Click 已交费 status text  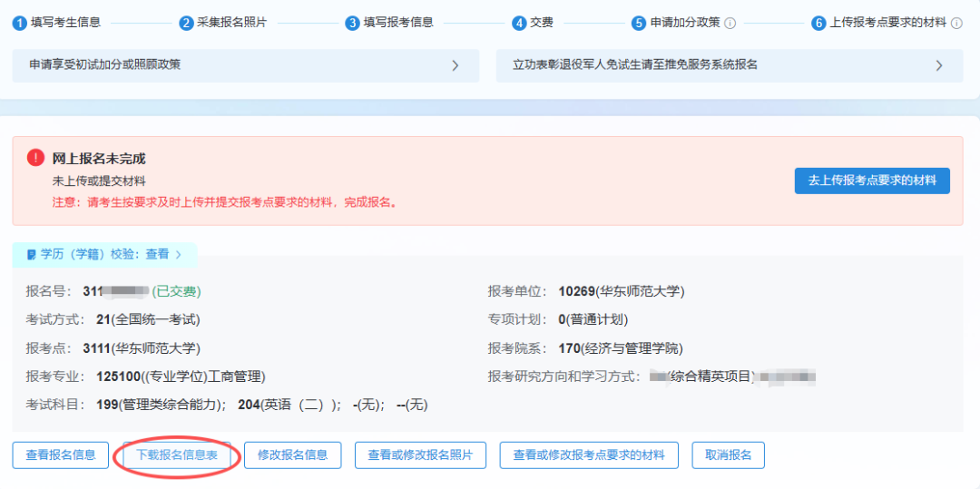pos(176,291)
